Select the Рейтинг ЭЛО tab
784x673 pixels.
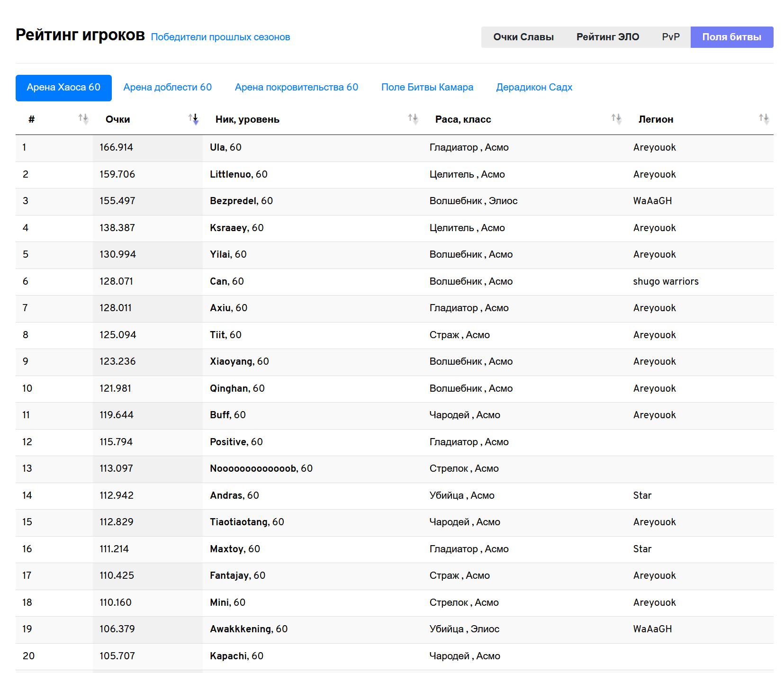point(607,37)
